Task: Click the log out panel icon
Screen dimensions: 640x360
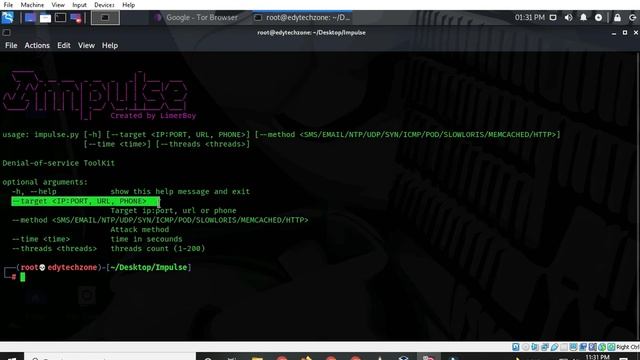Action: coord(633,18)
